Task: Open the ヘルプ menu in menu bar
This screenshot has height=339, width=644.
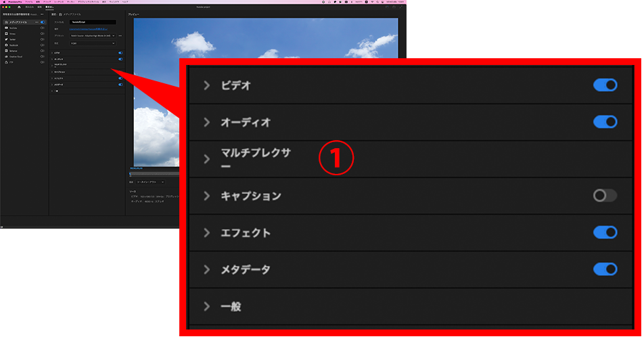Action: pyautogui.click(x=125, y=1)
